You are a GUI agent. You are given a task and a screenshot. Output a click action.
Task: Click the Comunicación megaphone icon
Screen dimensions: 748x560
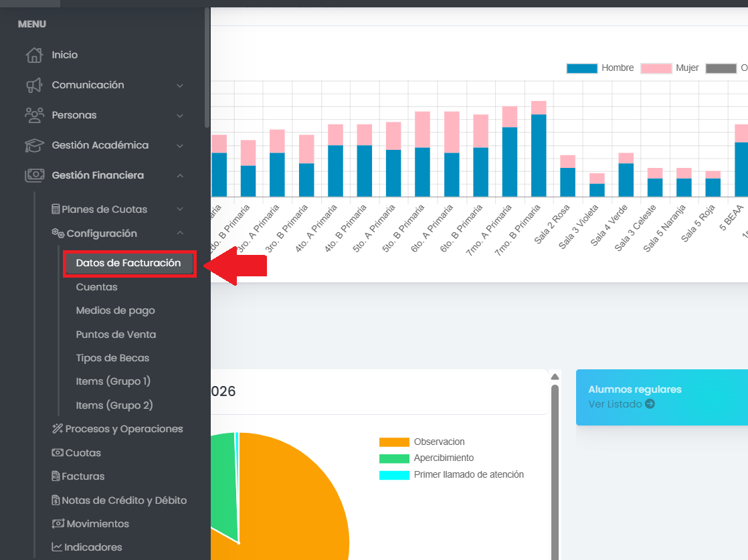click(34, 85)
